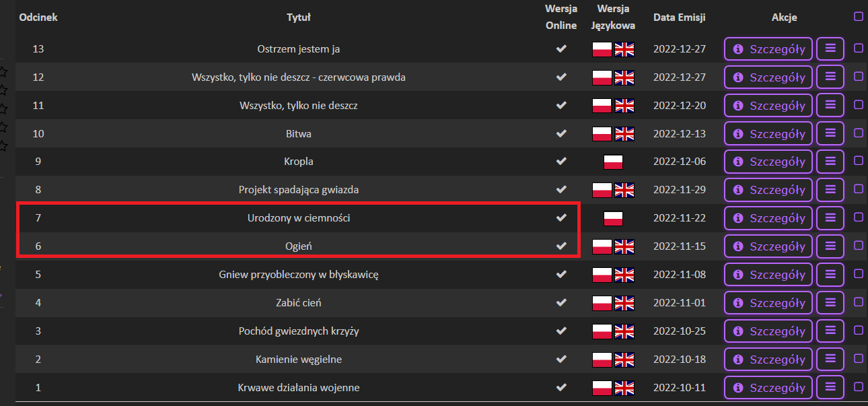Screen dimensions: 868x406
Task: Click Polish flag for episode 7
Action: point(613,218)
